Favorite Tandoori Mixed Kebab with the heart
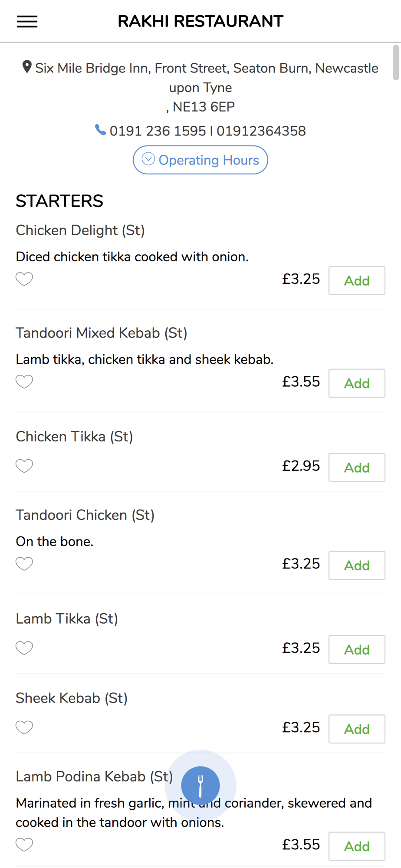 coord(24,382)
